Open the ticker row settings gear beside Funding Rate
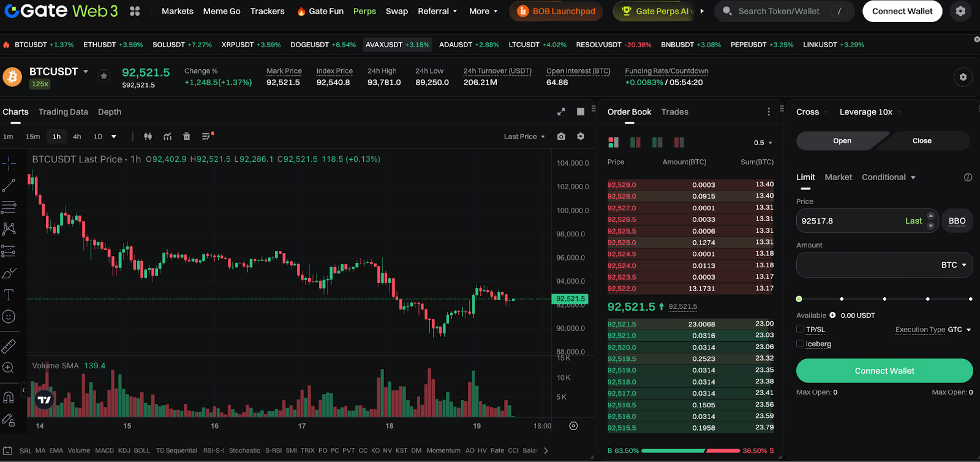 (x=963, y=77)
